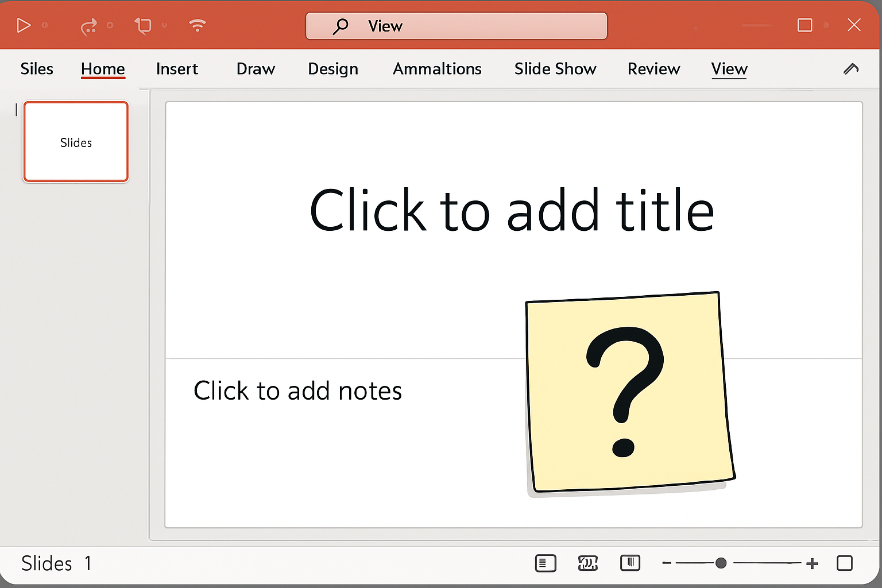The height and width of the screenshot is (588, 882).
Task: Switch to view with text-lines icon in status bar
Action: tap(545, 563)
